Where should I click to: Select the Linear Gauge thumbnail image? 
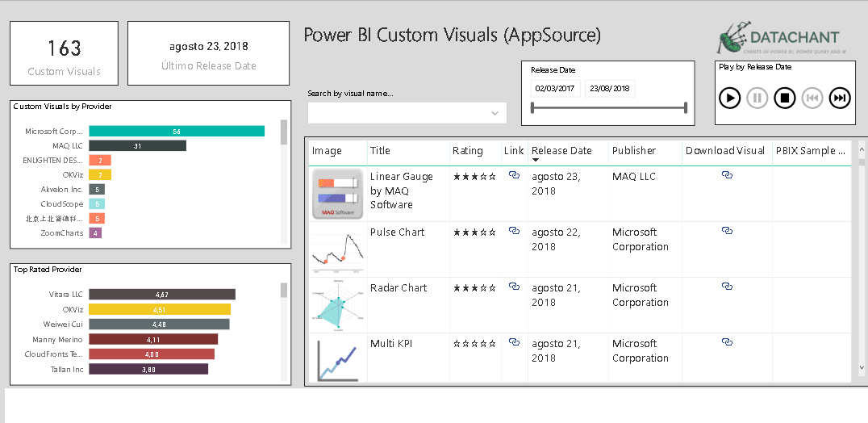338,194
